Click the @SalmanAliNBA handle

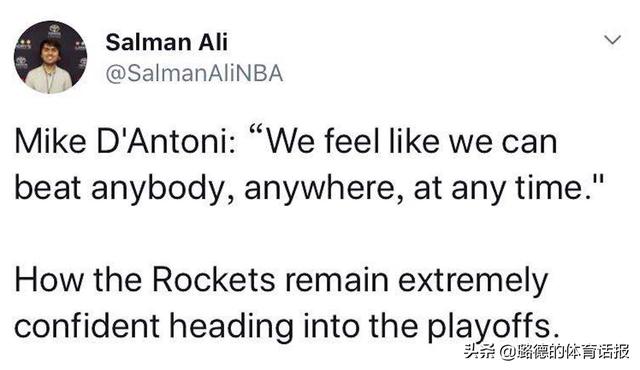coord(194,74)
